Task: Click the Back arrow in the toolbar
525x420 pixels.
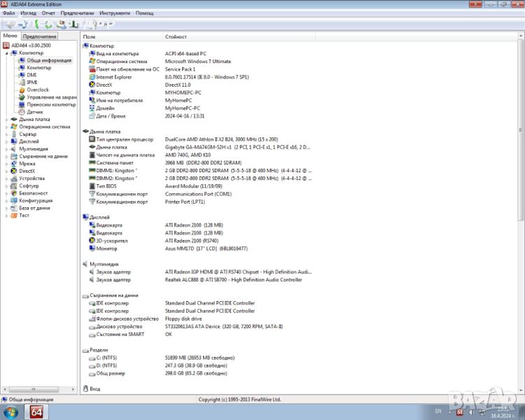Action: [x=10, y=24]
